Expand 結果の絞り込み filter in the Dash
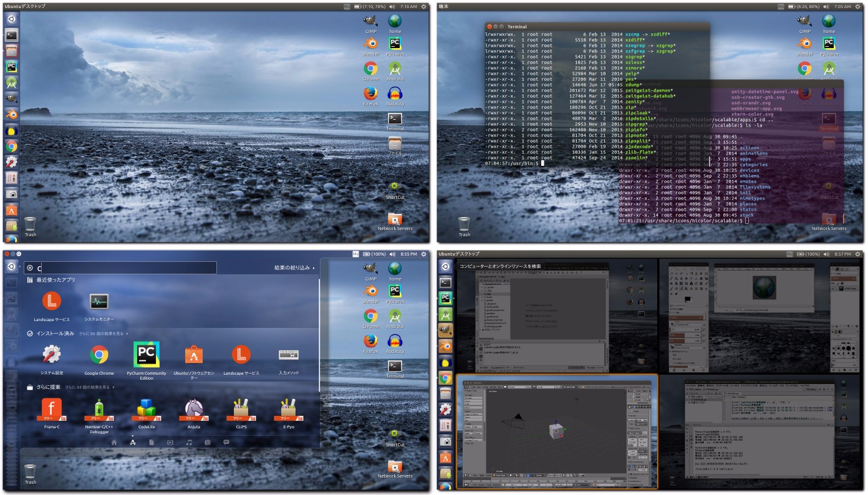 click(294, 268)
